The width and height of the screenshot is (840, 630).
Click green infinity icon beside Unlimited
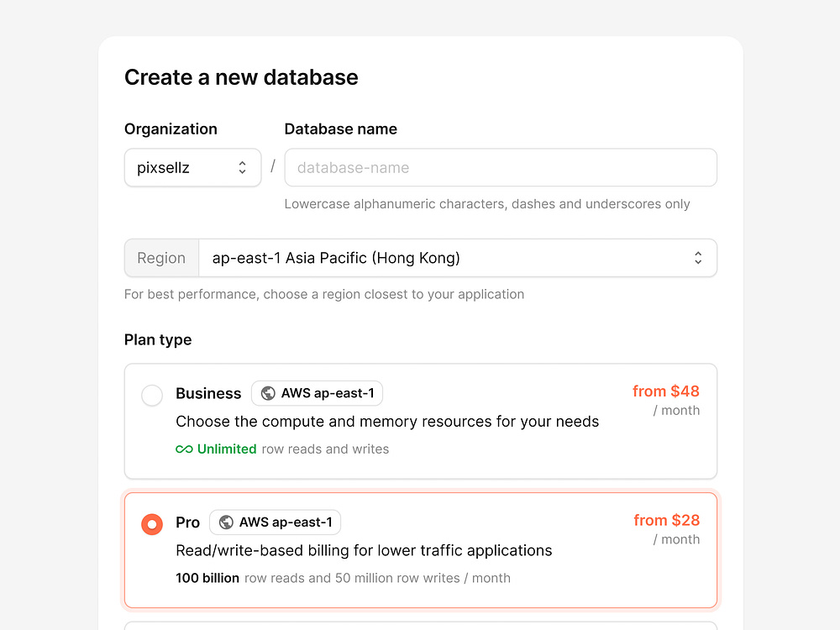[184, 449]
